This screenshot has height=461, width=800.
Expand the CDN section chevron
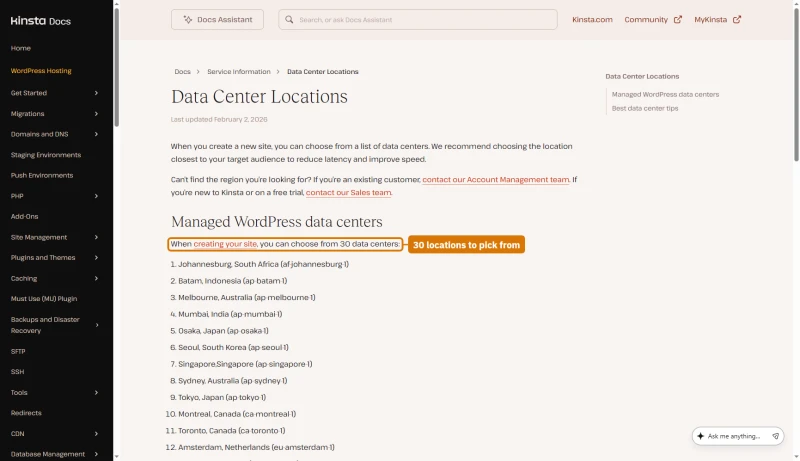click(96, 433)
